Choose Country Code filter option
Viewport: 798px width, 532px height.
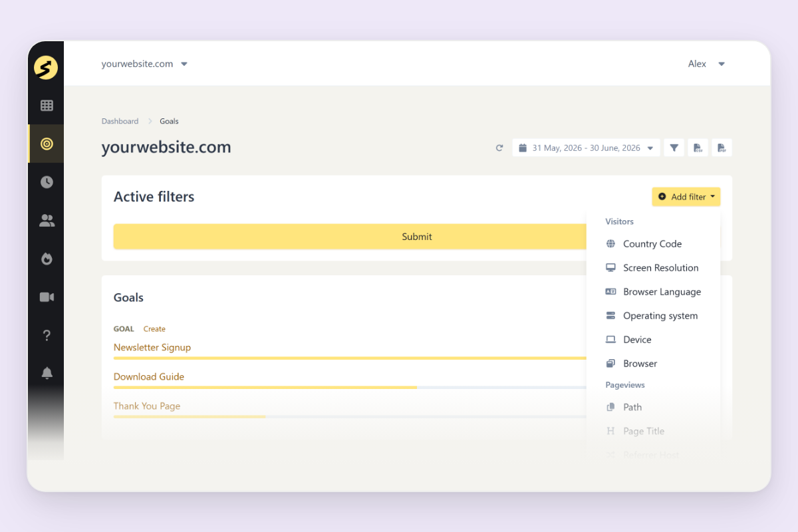tap(652, 244)
